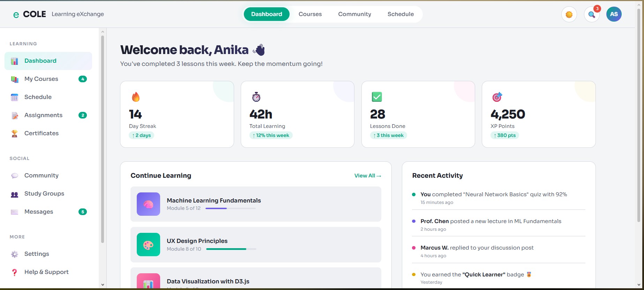The image size is (644, 290).
Task: Open Certificates page
Action: pos(48,133)
